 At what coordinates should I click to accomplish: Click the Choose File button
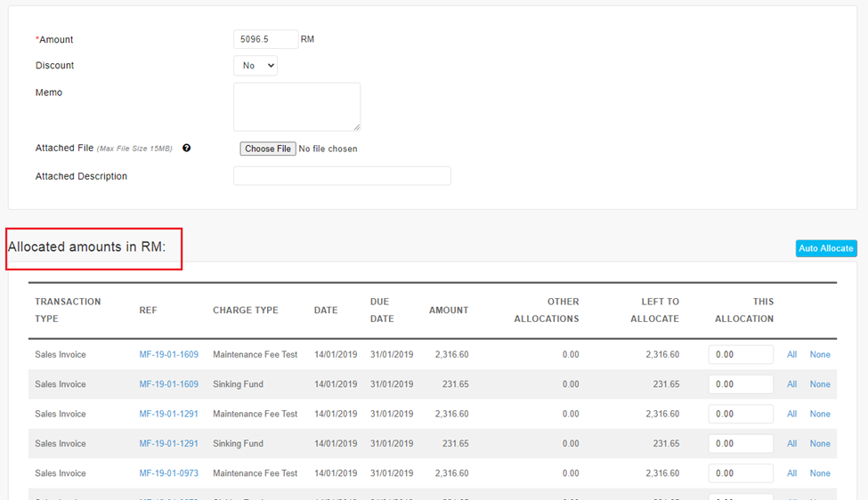(268, 149)
